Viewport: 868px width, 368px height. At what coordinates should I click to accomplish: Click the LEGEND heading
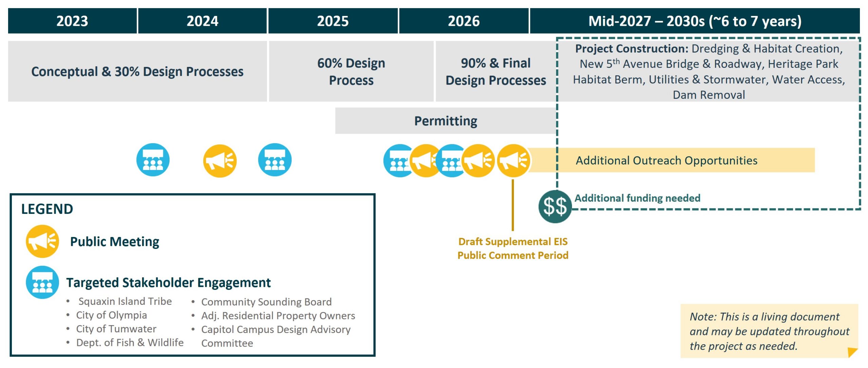(x=47, y=209)
